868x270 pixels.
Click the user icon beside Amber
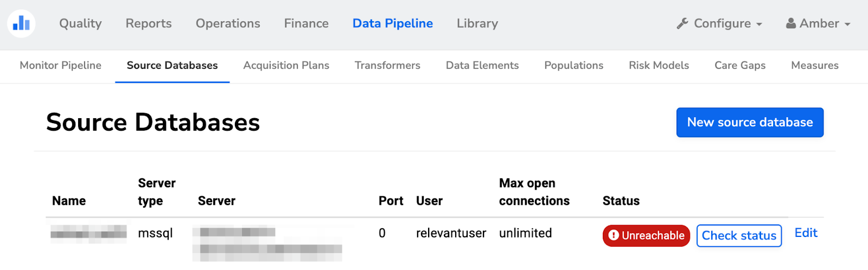click(791, 23)
